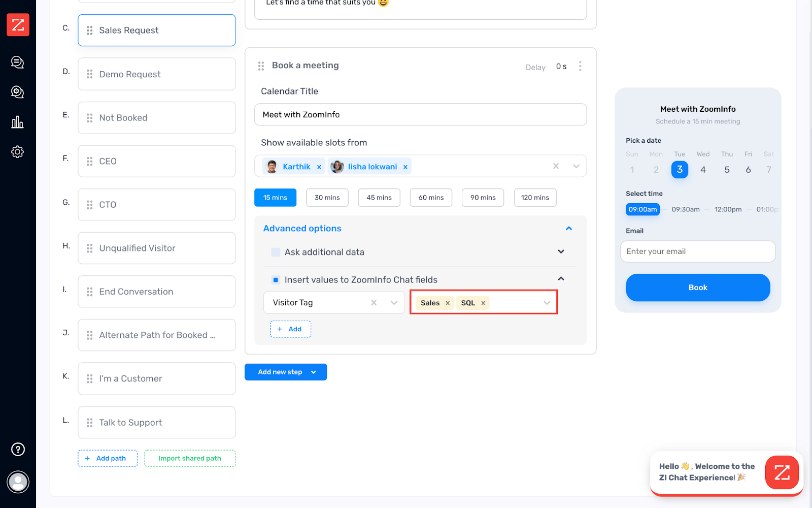
Task: Open the settings gear icon
Action: point(18,152)
